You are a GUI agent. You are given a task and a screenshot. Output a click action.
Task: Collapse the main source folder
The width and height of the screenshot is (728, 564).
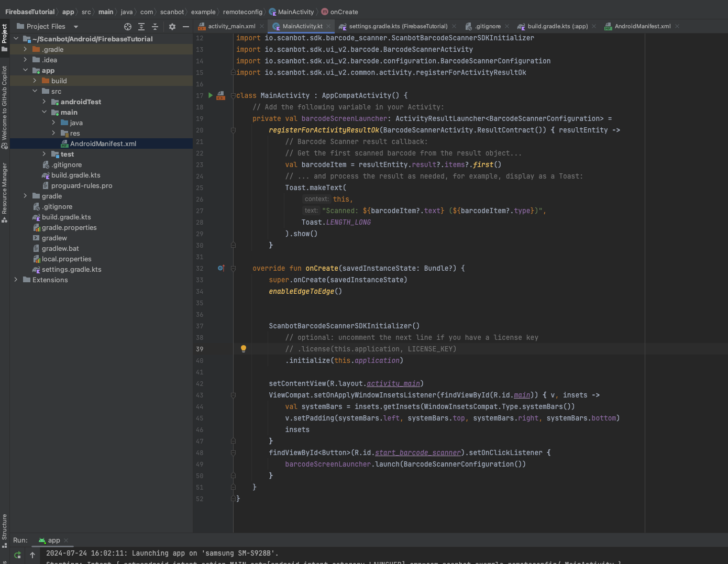coord(45,112)
